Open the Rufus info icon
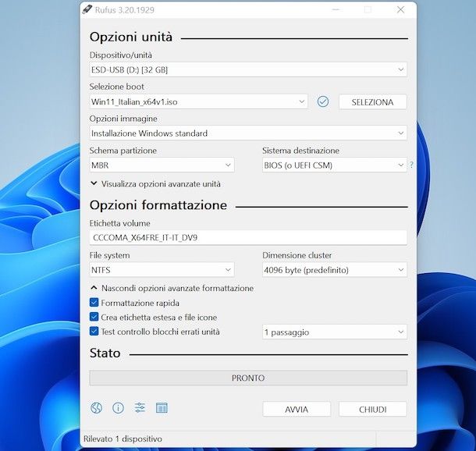Viewport: 476px width, 451px height. click(x=118, y=408)
